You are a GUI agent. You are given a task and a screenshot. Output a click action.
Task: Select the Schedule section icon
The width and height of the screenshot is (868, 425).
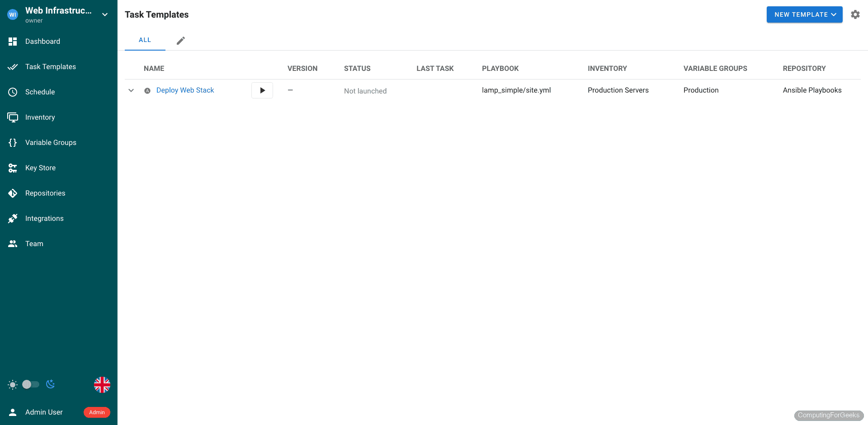pyautogui.click(x=40, y=92)
